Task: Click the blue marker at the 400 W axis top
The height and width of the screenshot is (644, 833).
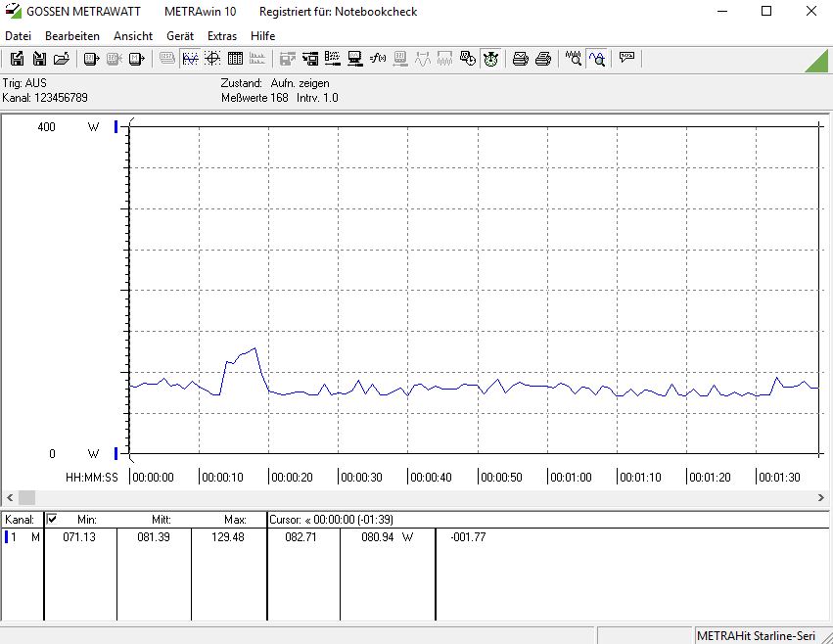Action: (x=116, y=126)
